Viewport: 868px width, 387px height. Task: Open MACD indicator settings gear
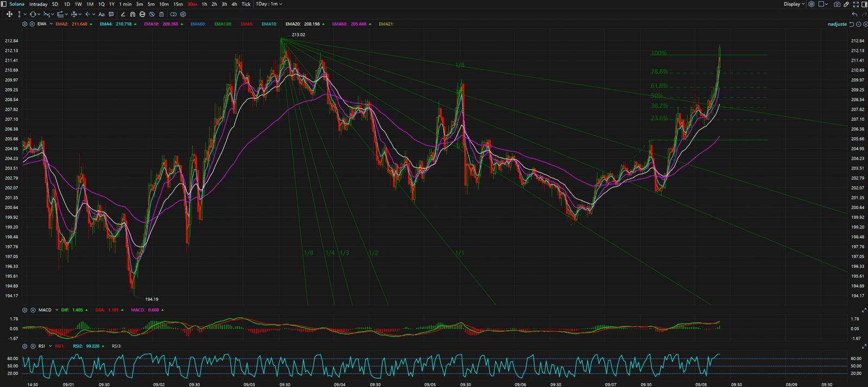pos(24,310)
